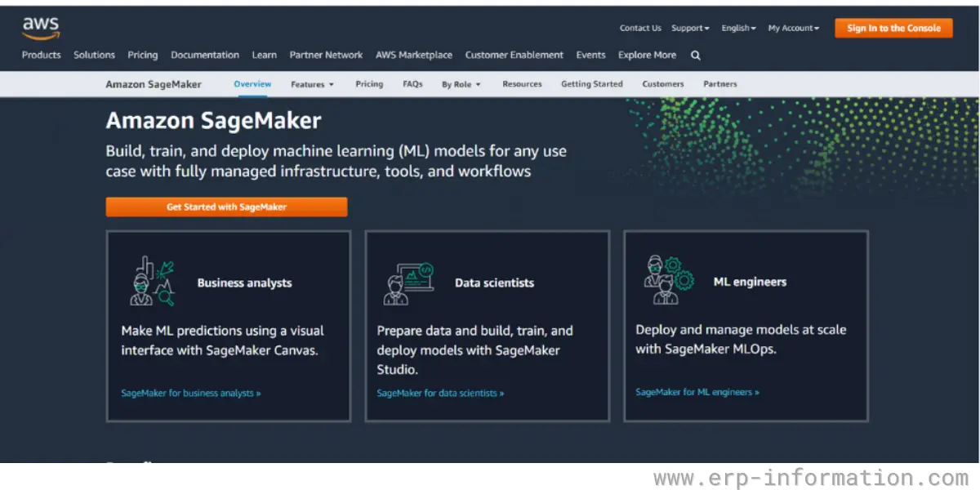Click the Data scientists card icon

pos(408,283)
